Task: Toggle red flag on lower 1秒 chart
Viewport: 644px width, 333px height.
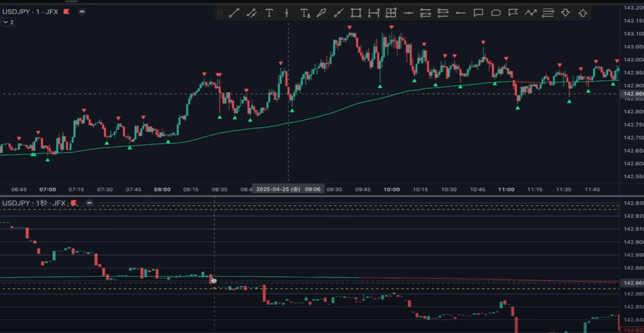Action: coord(74,203)
